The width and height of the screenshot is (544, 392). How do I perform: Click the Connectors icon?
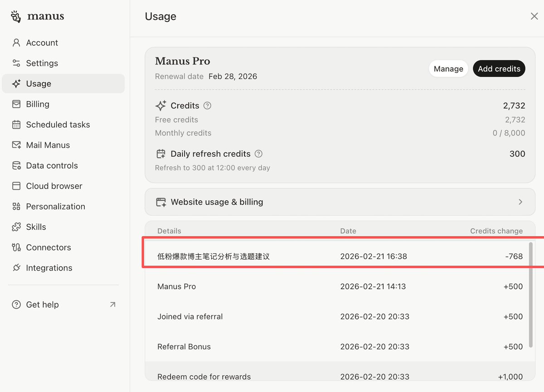(x=16, y=247)
